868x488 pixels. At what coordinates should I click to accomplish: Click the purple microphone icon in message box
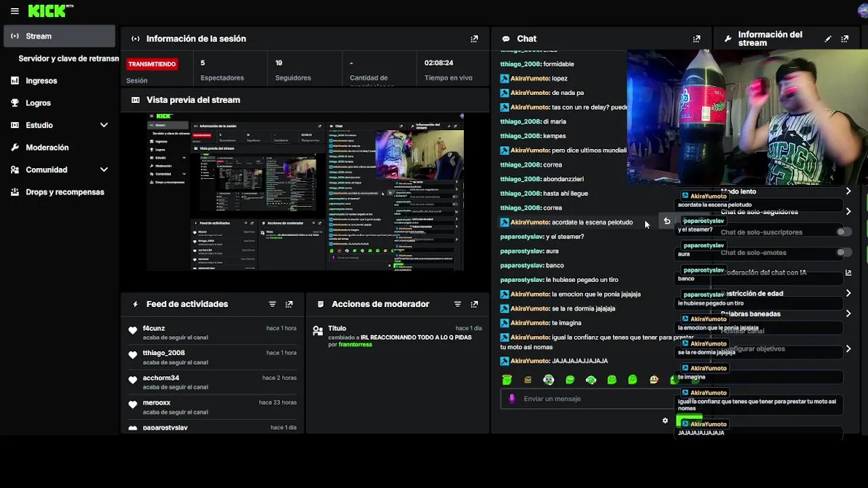tap(512, 399)
